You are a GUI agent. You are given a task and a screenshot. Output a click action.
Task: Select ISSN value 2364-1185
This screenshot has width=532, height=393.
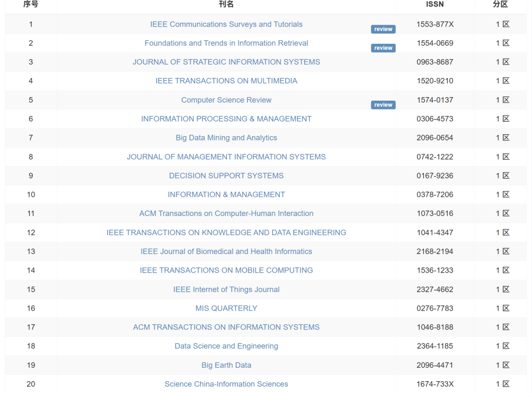pyautogui.click(x=435, y=346)
